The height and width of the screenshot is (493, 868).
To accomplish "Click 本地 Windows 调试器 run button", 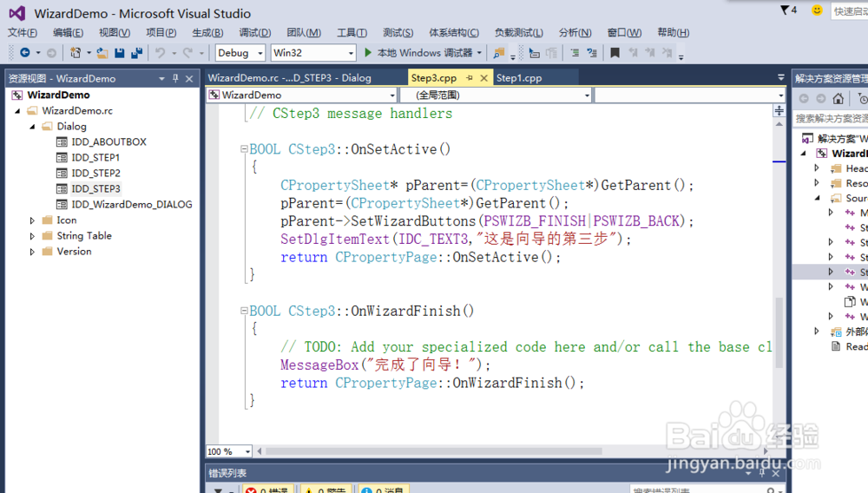I will coord(419,53).
